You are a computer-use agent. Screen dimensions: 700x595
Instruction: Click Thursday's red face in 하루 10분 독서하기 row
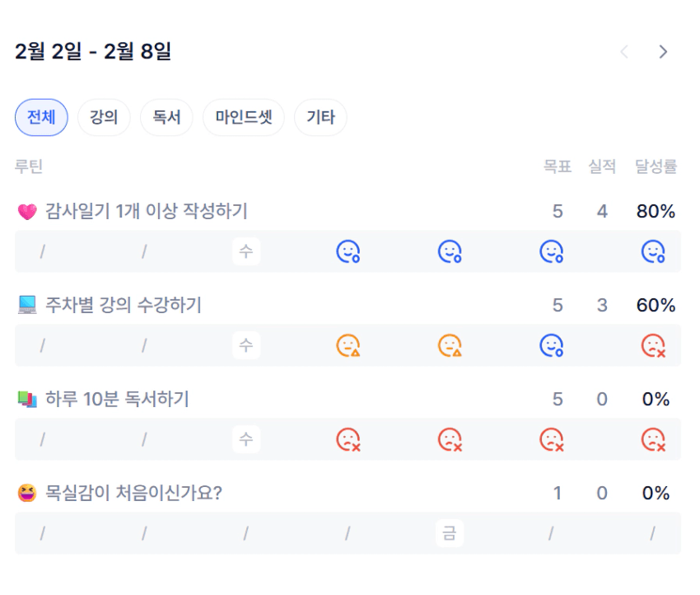tap(348, 439)
